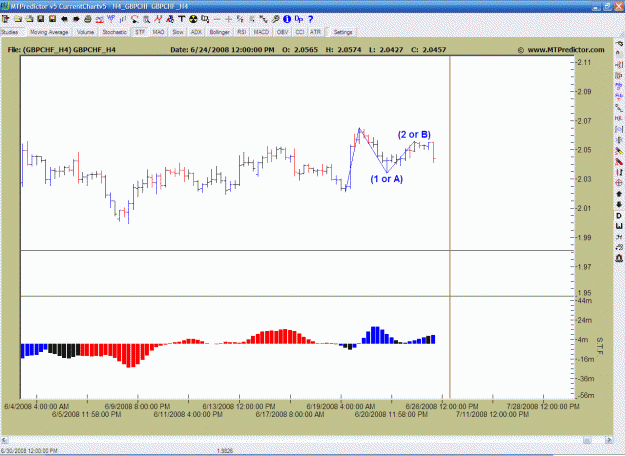This screenshot has width=625, height=456.
Task: Click the H: 2.0574 high value
Action: coord(343,50)
